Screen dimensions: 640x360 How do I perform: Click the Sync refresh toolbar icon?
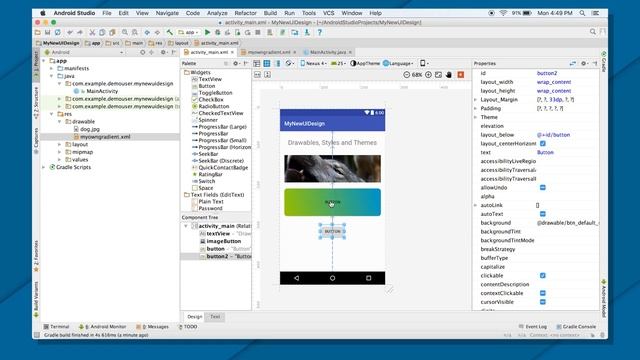58,32
